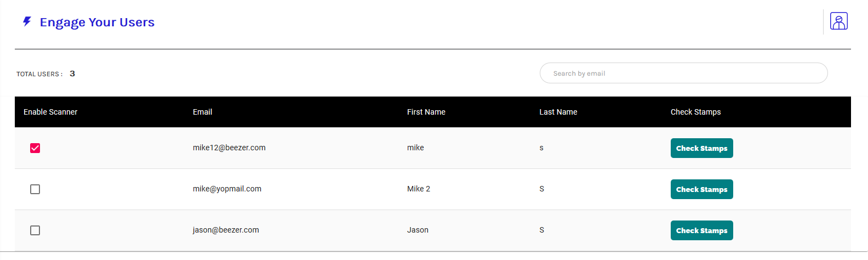Click Check Stamps for jason@beezer.com
Image resolution: width=868 pixels, height=260 pixels.
701,230
